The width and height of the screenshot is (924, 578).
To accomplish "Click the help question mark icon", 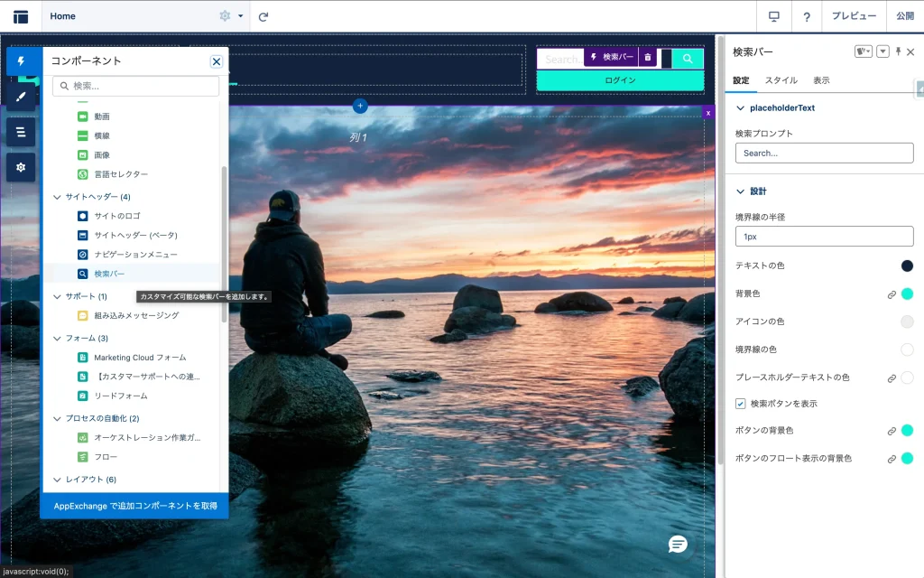I will point(807,16).
